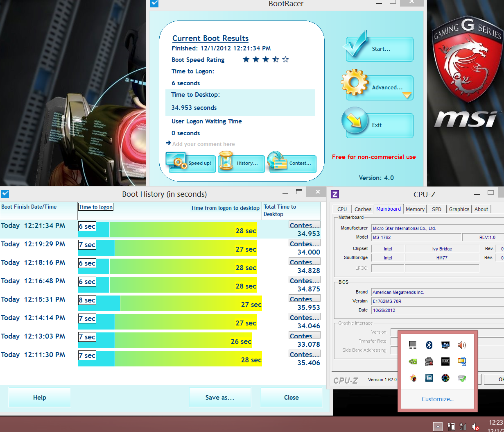
Task: Open the Caches tab in CPU-Z
Action: [x=363, y=209]
